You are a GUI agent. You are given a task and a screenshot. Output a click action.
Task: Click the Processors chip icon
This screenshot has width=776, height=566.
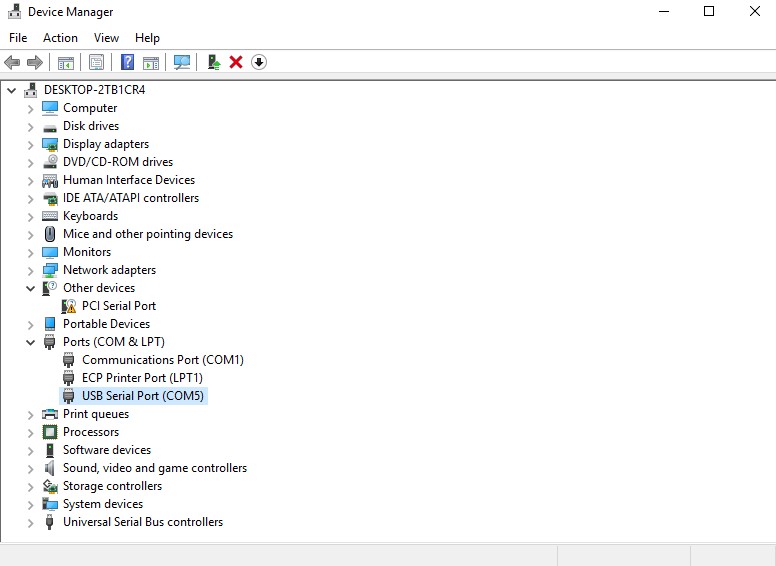pos(50,432)
